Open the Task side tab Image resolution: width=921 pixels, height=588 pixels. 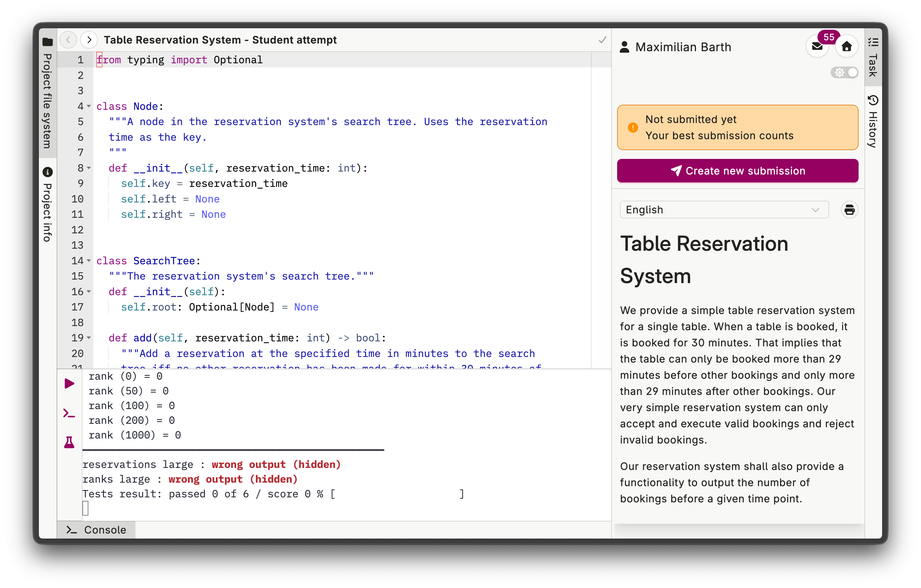pos(873,57)
